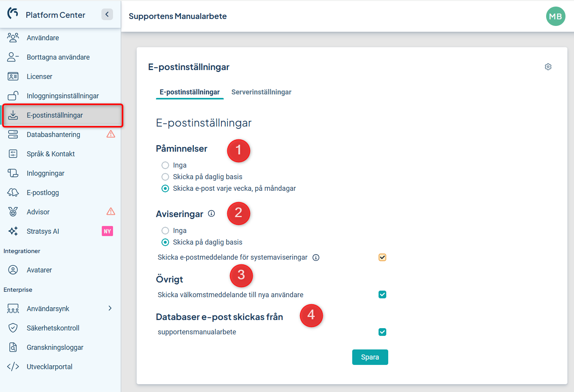Open the Licenser icon in sidebar

13,76
